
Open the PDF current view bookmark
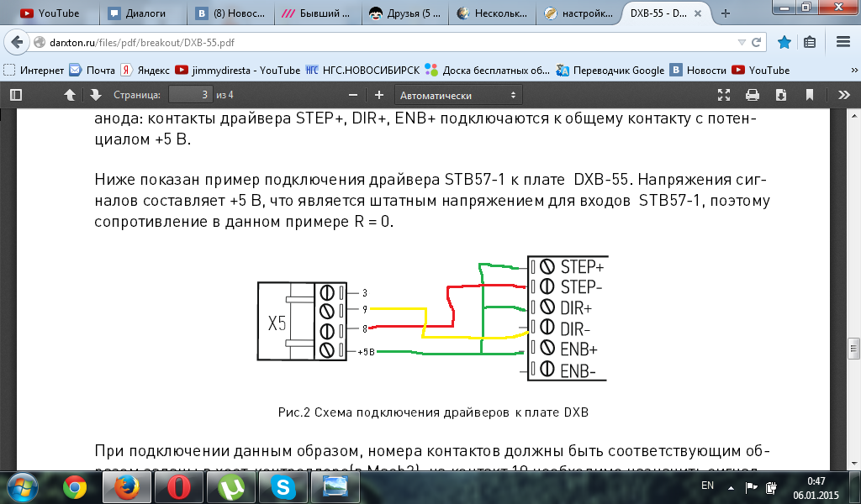(810, 95)
